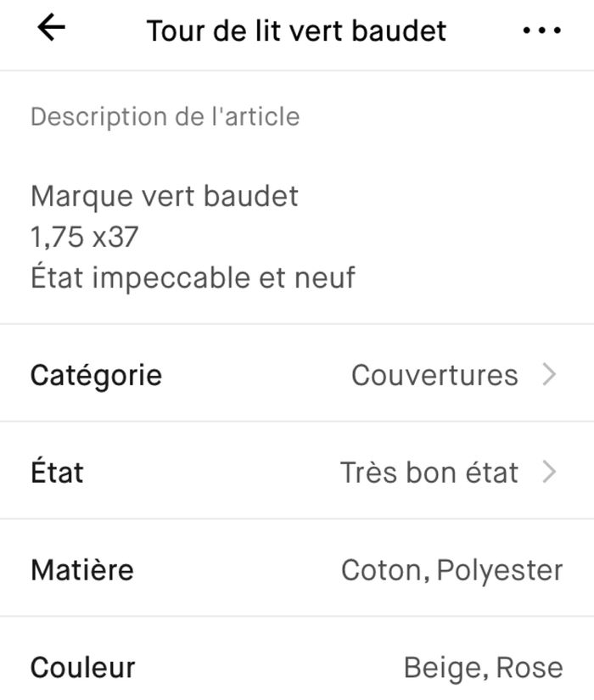Image resolution: width=594 pixels, height=700 pixels.
Task: Open the Catégorie row label
Action: pos(96,374)
